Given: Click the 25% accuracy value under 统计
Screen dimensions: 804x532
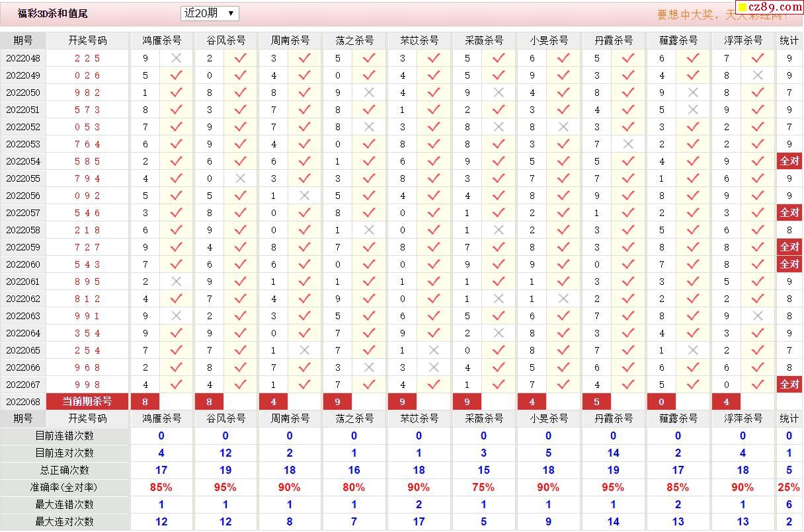Looking at the screenshot, I should (789, 488).
